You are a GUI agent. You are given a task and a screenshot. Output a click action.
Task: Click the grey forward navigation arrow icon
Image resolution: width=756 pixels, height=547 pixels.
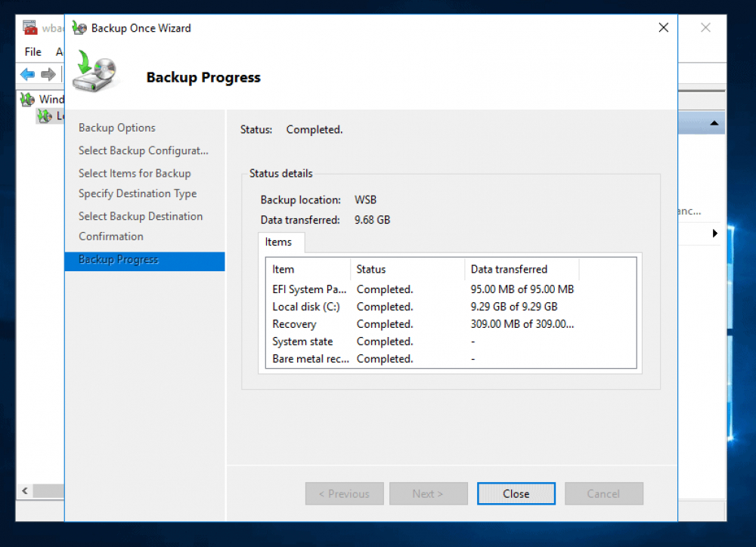[x=47, y=74]
